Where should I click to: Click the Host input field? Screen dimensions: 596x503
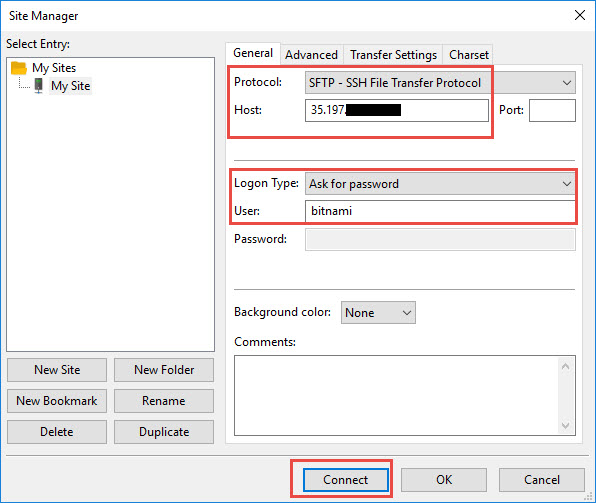tap(397, 110)
